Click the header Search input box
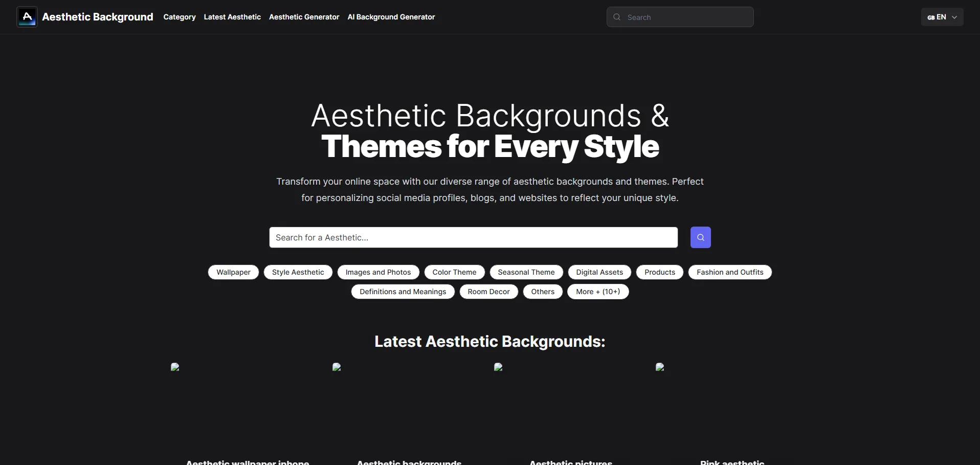 pyautogui.click(x=685, y=17)
